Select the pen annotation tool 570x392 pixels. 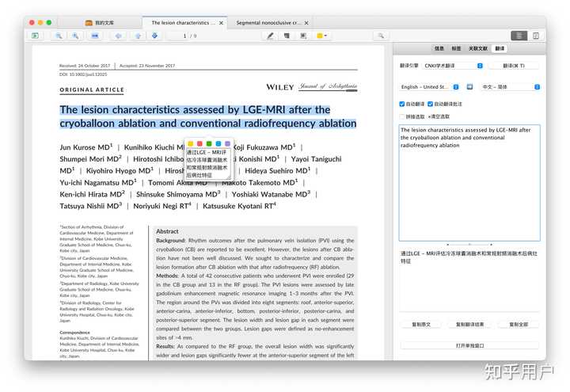click(270, 36)
